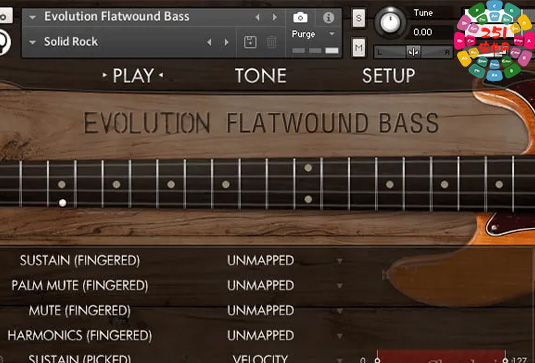Open mapping dropdown for Mute (Fingered)
Screen dimensions: 535x363
339,311
